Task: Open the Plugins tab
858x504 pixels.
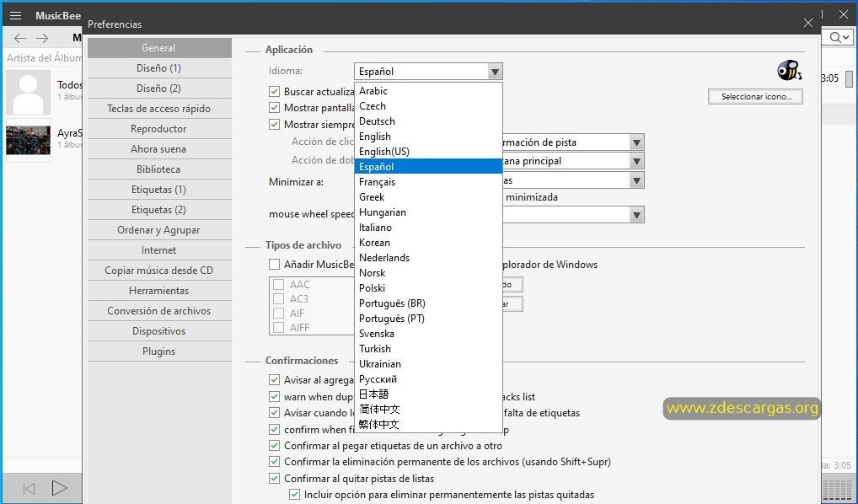Action: [x=159, y=351]
